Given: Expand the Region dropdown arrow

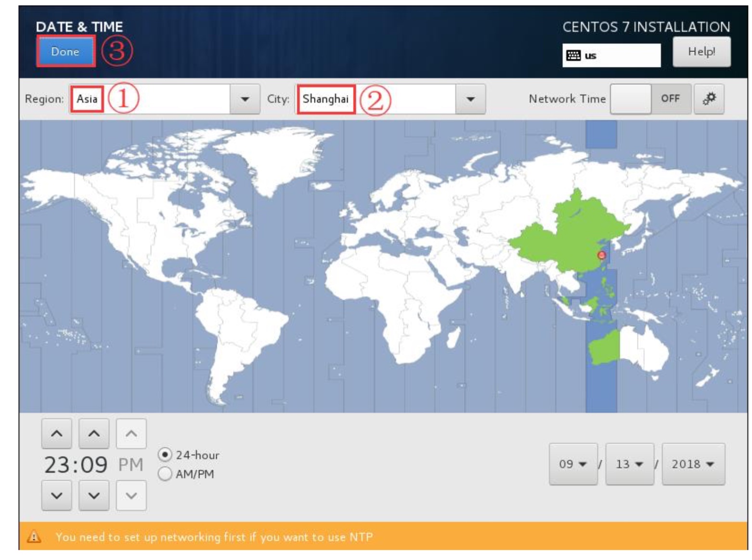Looking at the screenshot, I should coord(245,99).
